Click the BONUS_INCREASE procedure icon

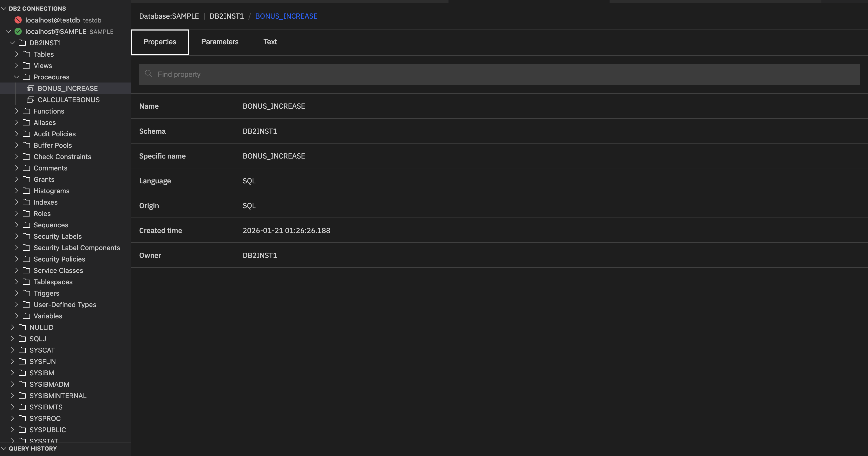point(31,88)
